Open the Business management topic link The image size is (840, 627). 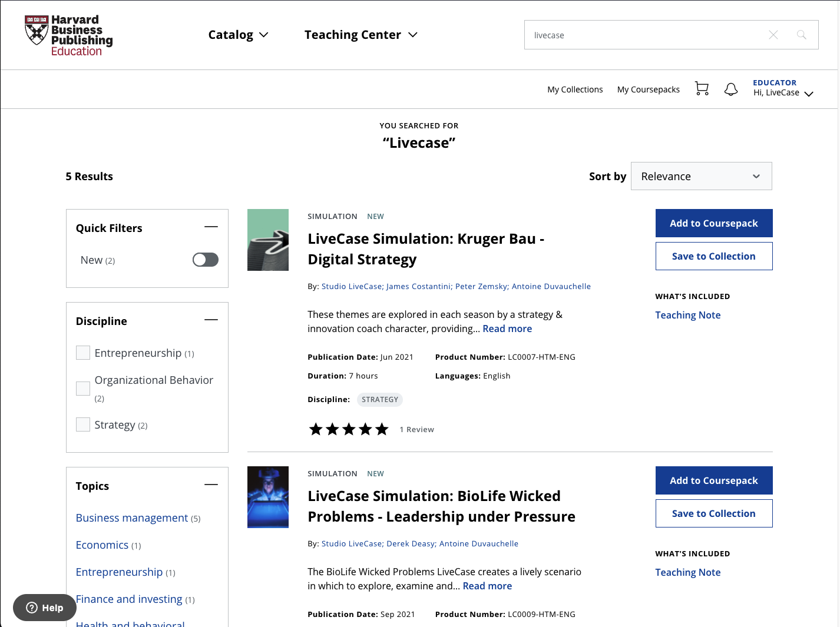pos(132,517)
